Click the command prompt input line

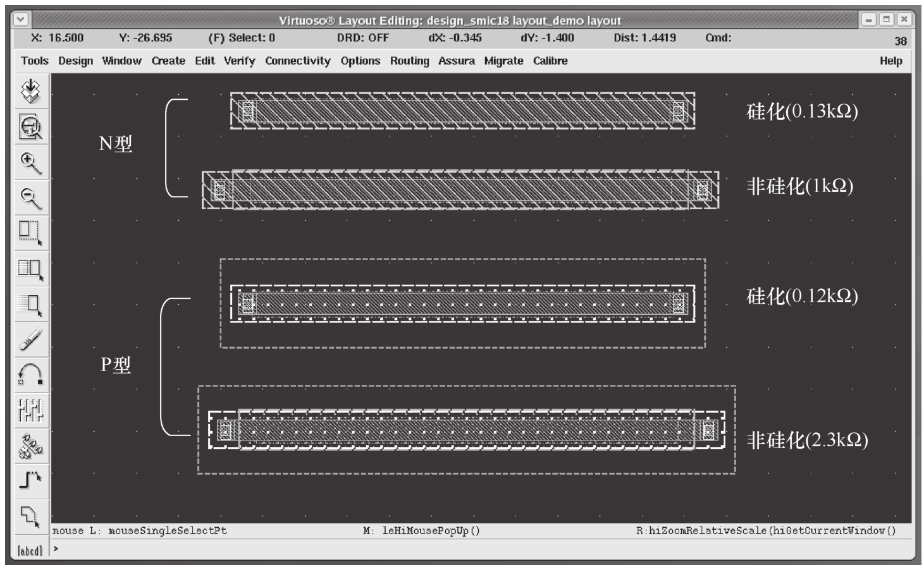click(x=481, y=549)
